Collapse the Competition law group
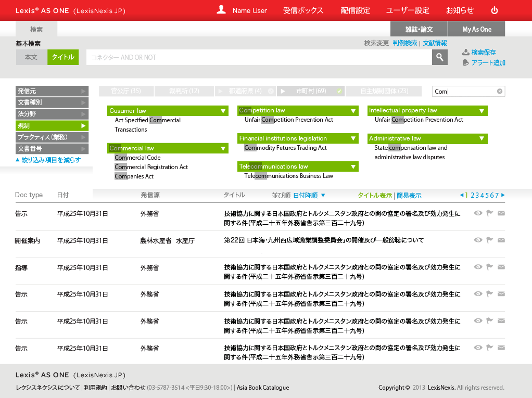 (353, 111)
